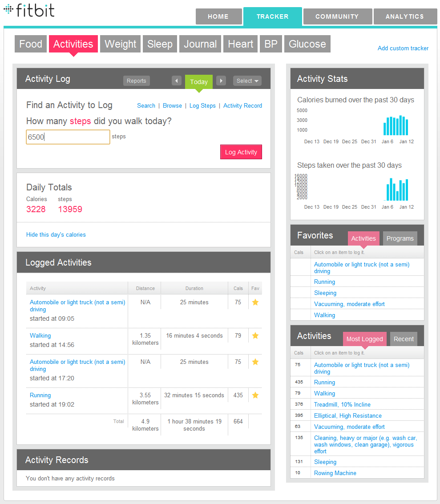The width and height of the screenshot is (440, 504).
Task: Open the HOME tab
Action: (218, 16)
